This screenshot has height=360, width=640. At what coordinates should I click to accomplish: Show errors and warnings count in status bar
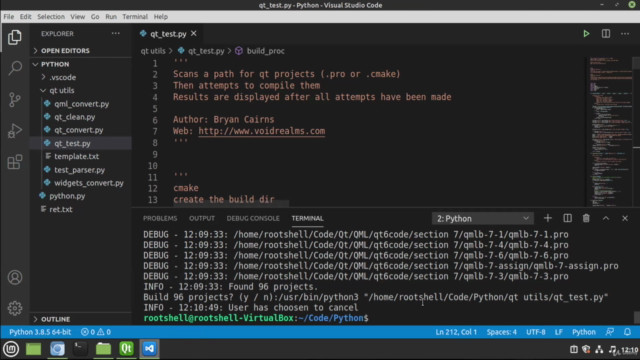[x=96, y=332]
